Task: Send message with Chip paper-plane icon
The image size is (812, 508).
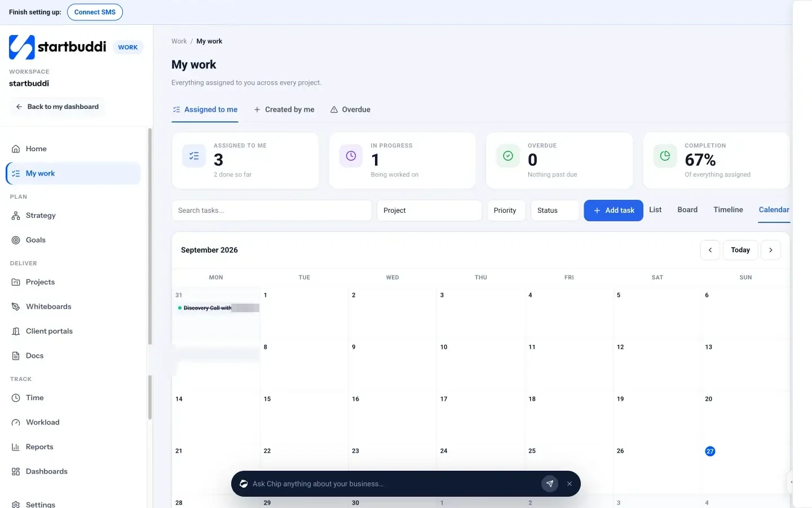Action: coord(550,484)
